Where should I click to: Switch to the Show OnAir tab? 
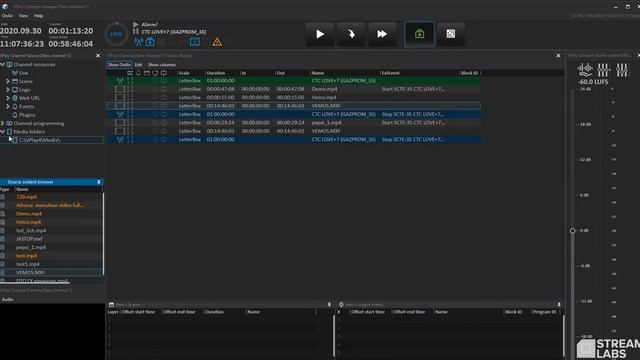click(119, 65)
